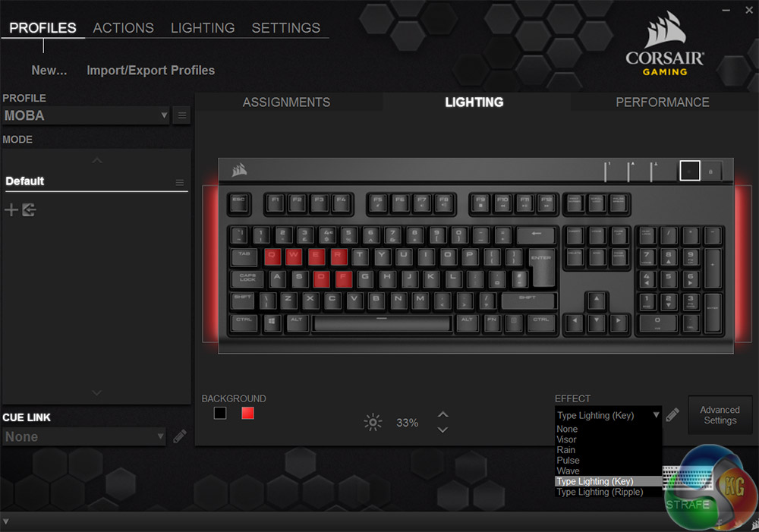Edit CUE Link with the pencil icon
Screen dimensions: 759x532
[180, 436]
